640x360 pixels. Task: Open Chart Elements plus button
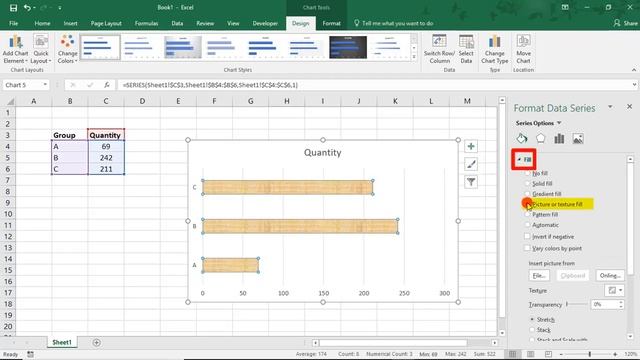pos(471,147)
